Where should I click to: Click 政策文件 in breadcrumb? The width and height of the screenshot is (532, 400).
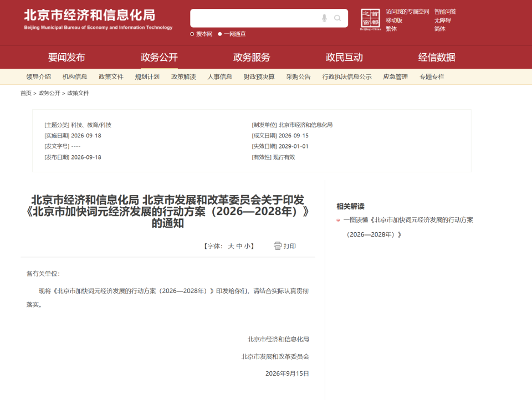click(78, 93)
